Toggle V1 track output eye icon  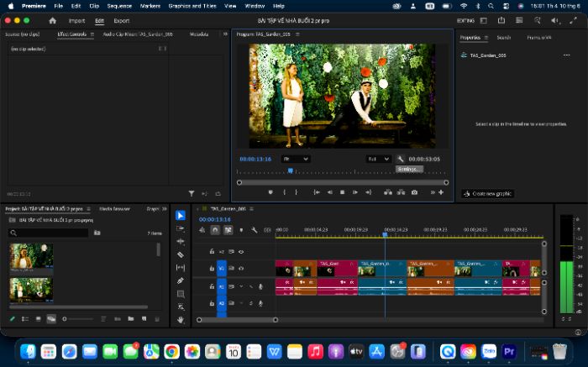pos(241,269)
